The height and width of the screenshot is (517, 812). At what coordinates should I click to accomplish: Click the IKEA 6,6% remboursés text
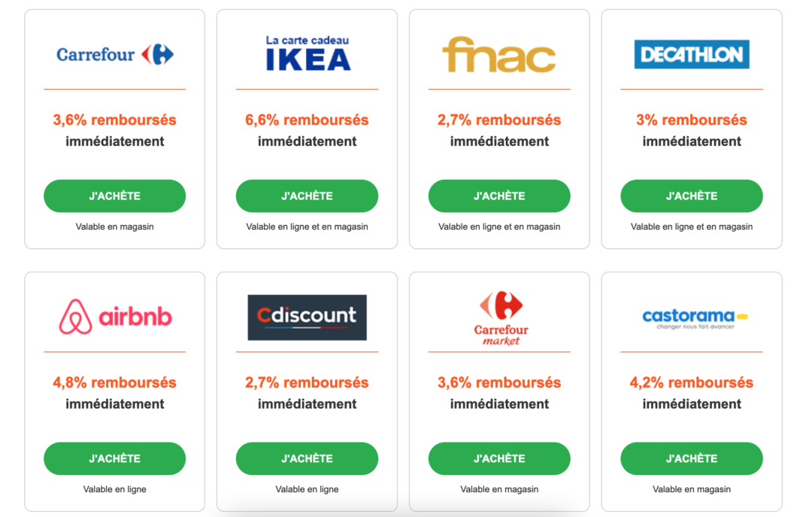click(x=307, y=120)
